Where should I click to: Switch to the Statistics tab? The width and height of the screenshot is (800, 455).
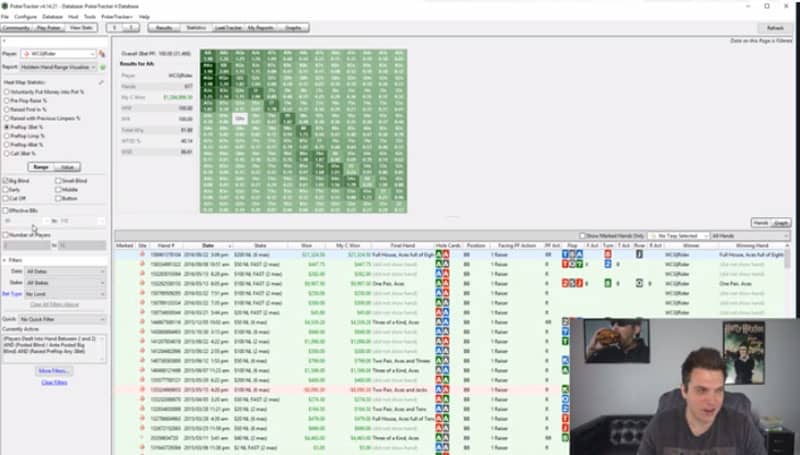[x=196, y=28]
